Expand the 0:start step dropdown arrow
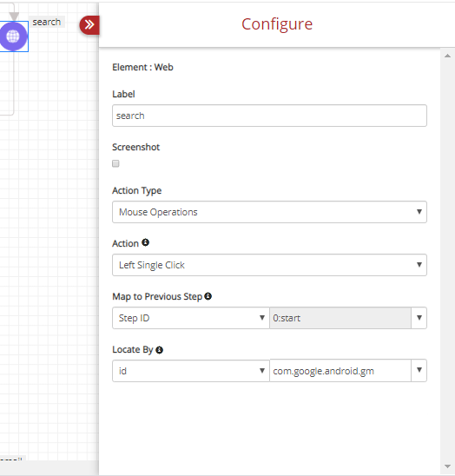The width and height of the screenshot is (455, 476). [419, 318]
